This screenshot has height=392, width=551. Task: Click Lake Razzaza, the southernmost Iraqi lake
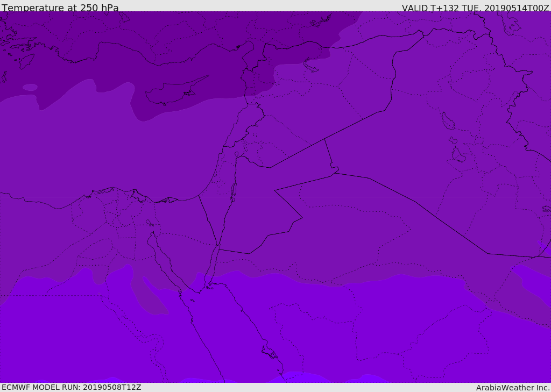click(458, 155)
